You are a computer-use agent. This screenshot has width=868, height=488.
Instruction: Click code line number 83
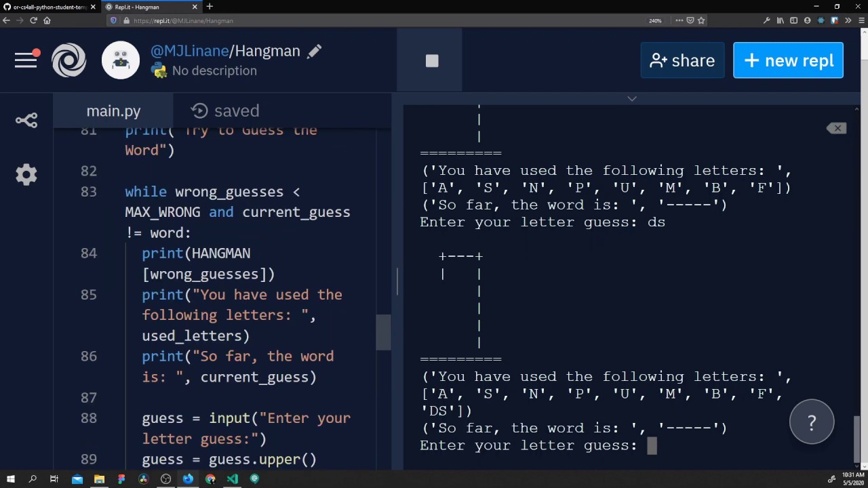[89, 192]
